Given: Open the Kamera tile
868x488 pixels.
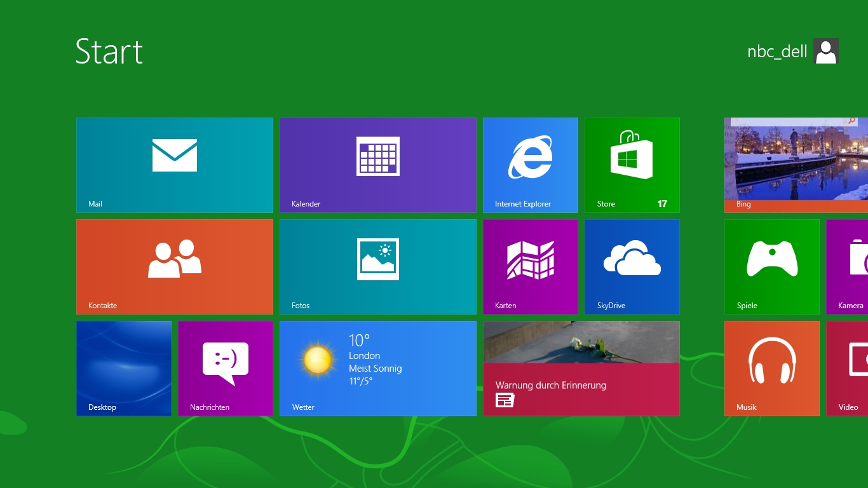Looking at the screenshot, I should 847,267.
